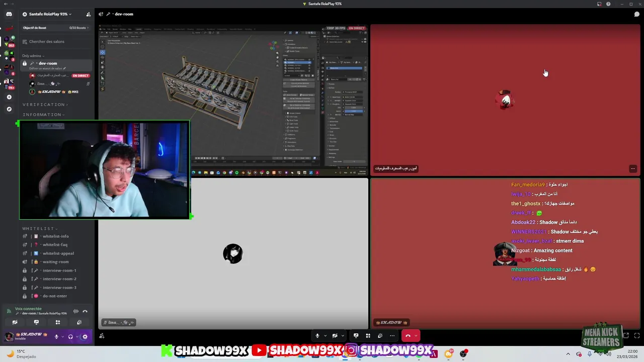Disconnect via the phone icon in voice panel
Viewport: 644px width, 362px height.
85,312
